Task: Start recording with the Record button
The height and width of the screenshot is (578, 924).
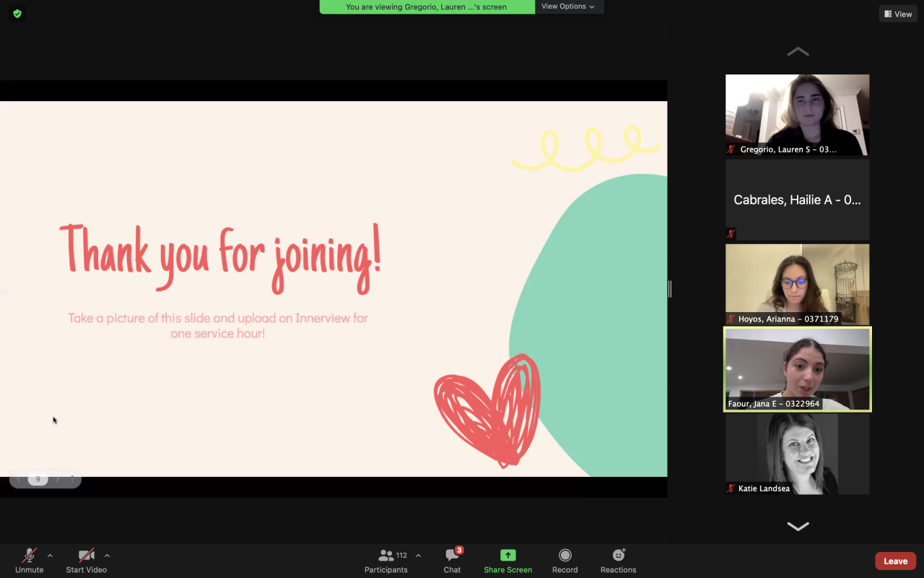Action: point(565,561)
